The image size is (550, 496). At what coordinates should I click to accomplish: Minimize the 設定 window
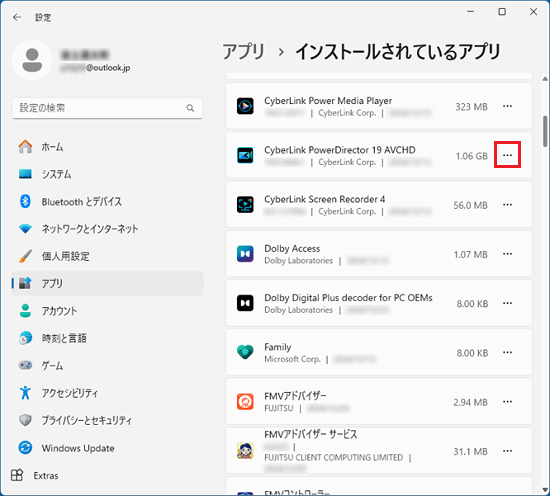pyautogui.click(x=471, y=12)
